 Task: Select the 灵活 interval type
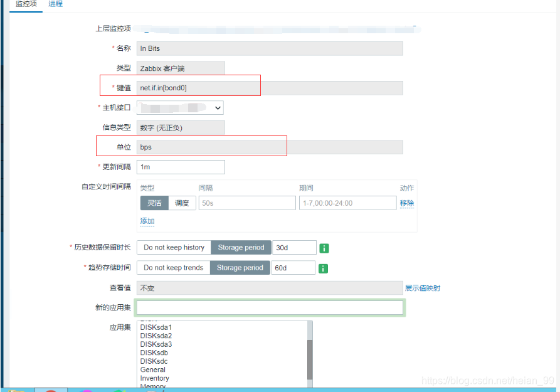[154, 203]
